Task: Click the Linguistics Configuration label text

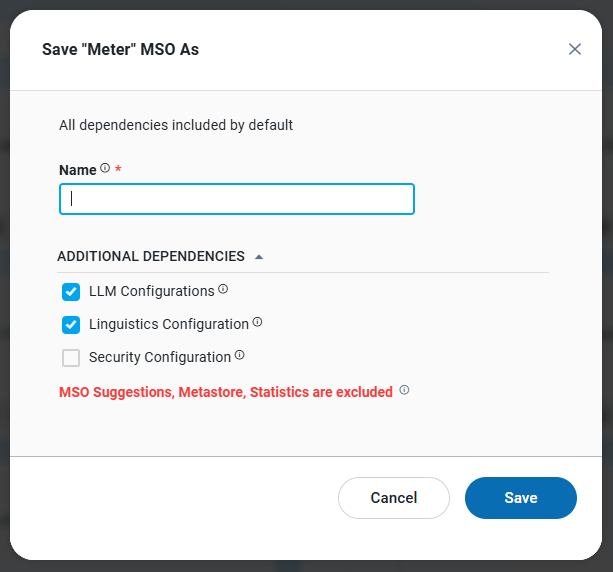Action: [169, 325]
